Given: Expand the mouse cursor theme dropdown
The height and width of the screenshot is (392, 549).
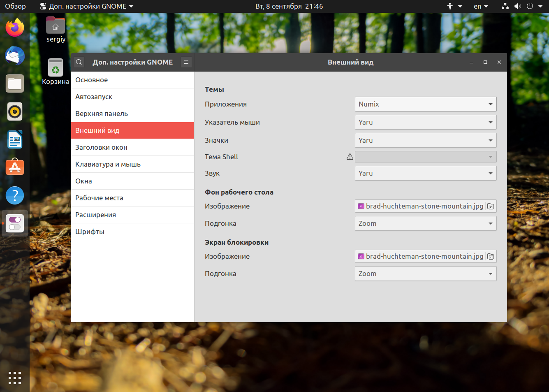Looking at the screenshot, I should (x=426, y=122).
